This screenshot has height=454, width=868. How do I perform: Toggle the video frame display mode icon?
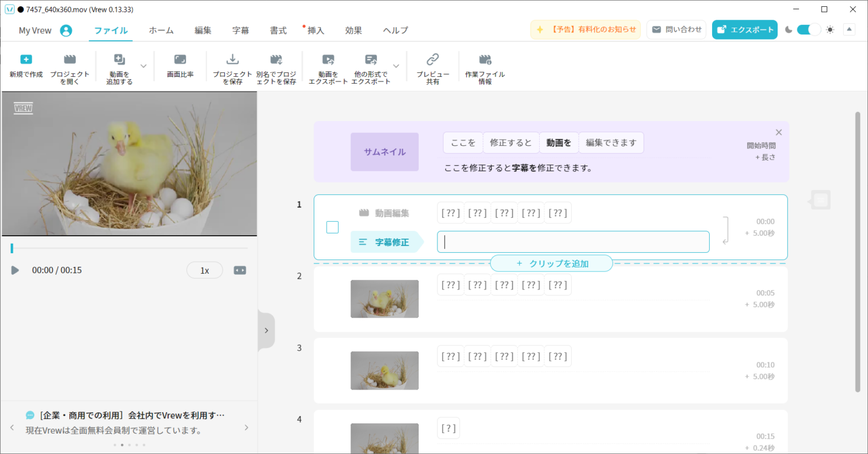(240, 270)
